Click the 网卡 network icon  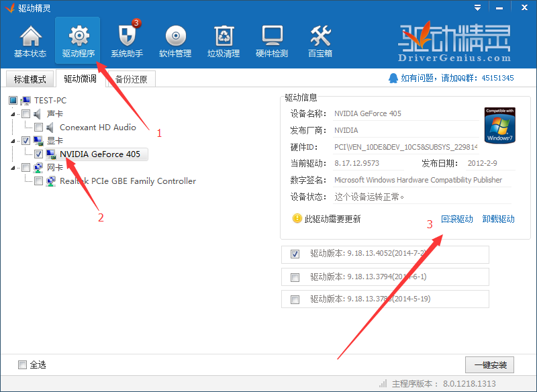pos(38,167)
